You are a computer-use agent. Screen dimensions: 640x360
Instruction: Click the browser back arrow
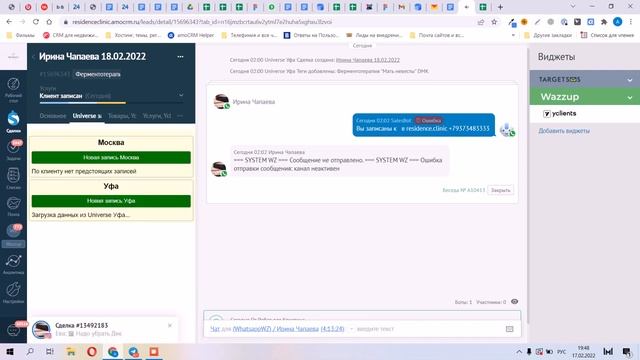9,22
